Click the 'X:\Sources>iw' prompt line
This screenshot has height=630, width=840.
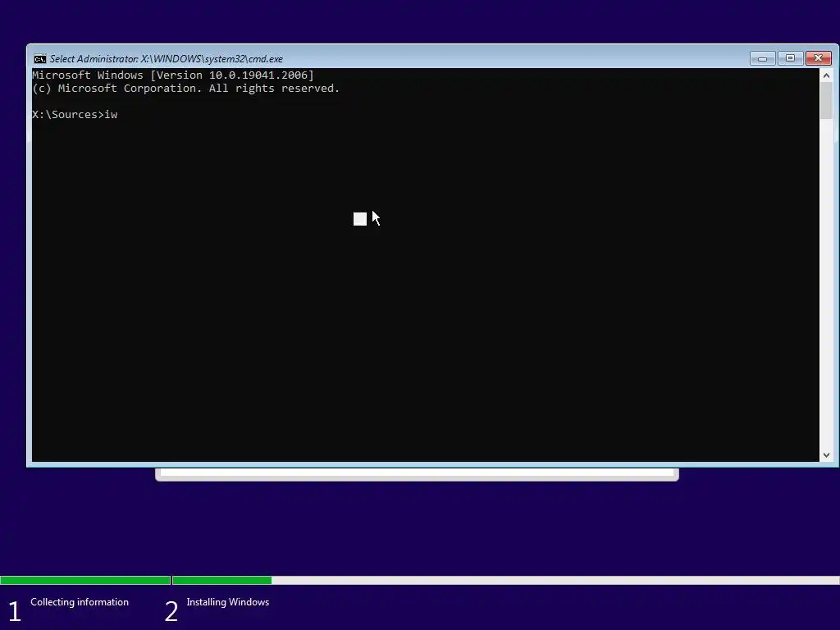pos(75,115)
